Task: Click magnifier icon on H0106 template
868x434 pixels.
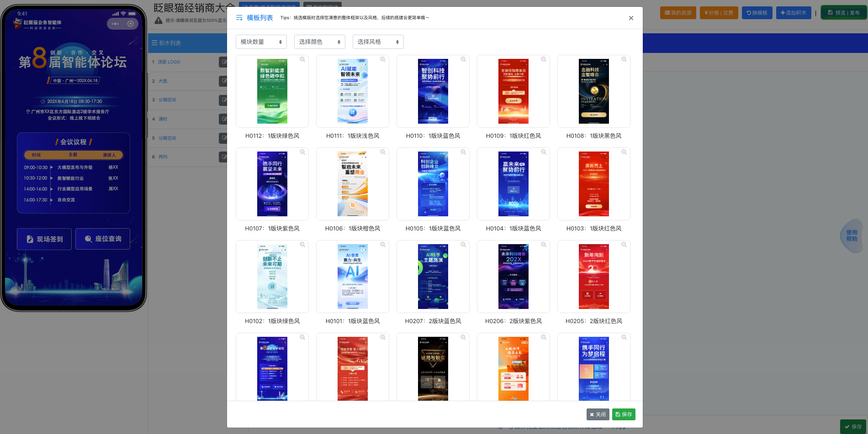Action: pos(383,152)
